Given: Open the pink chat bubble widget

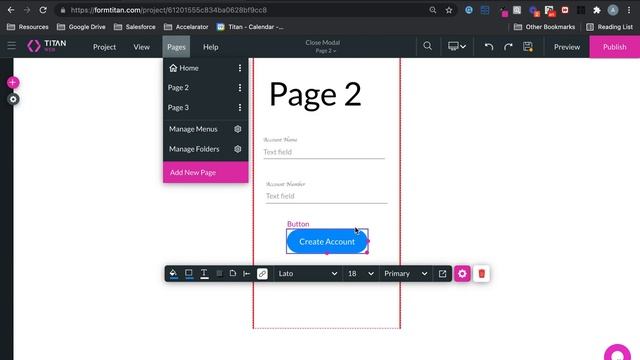Looking at the screenshot, I should tap(618, 353).
